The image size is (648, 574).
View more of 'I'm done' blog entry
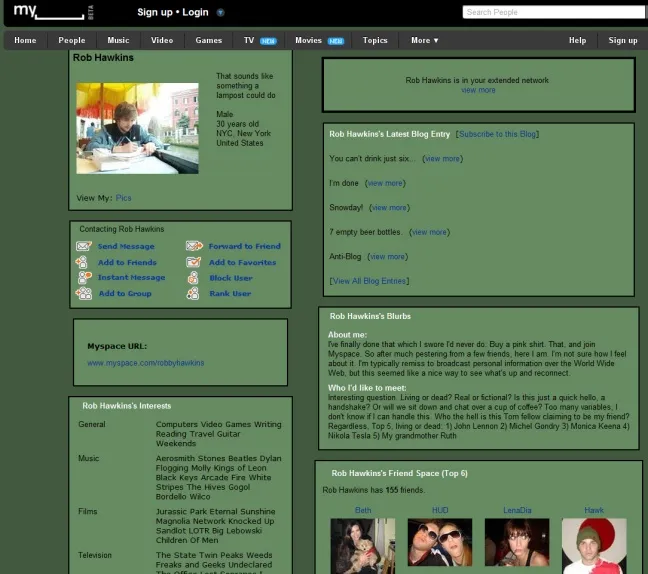pyautogui.click(x=385, y=183)
